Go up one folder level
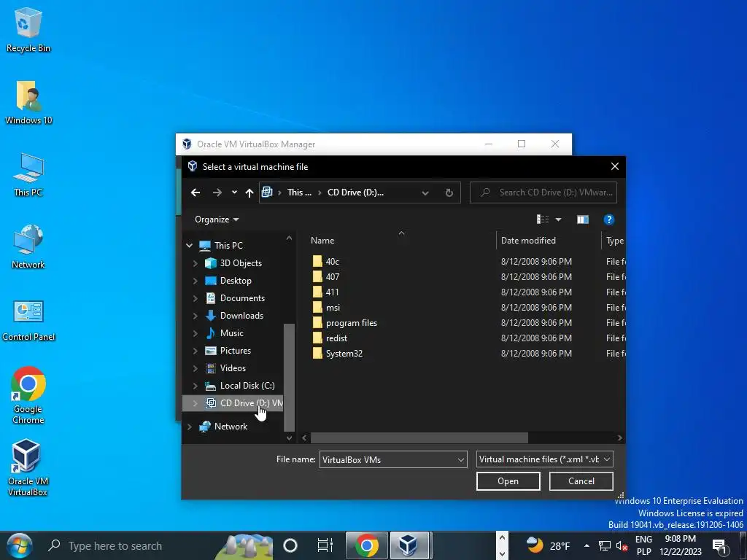747x560 pixels. pos(249,192)
